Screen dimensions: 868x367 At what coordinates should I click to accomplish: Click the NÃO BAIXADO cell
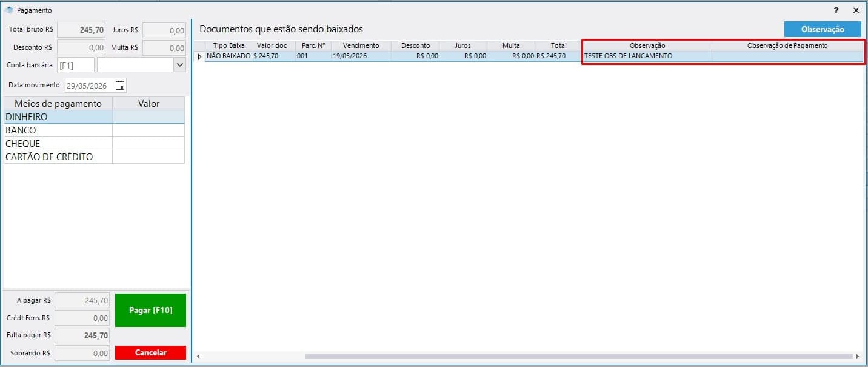click(229, 56)
